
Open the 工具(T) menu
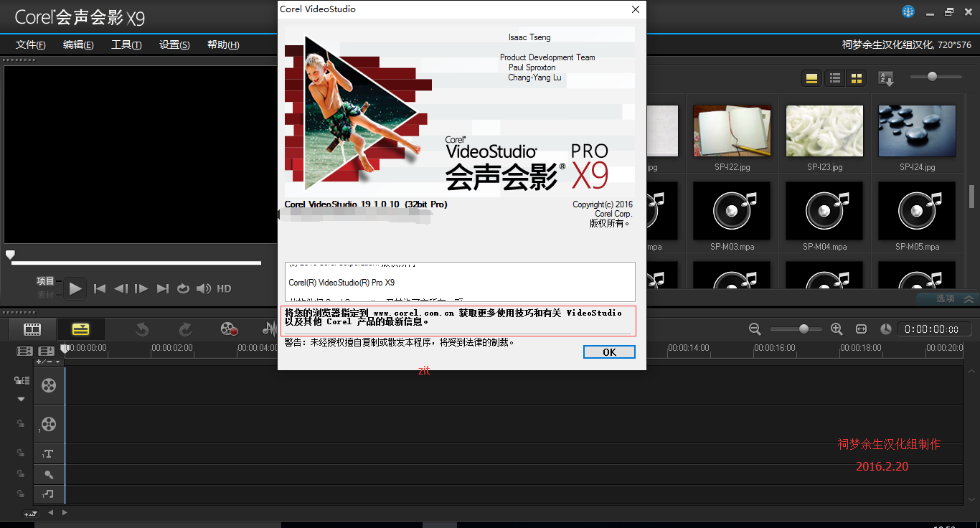(x=126, y=44)
